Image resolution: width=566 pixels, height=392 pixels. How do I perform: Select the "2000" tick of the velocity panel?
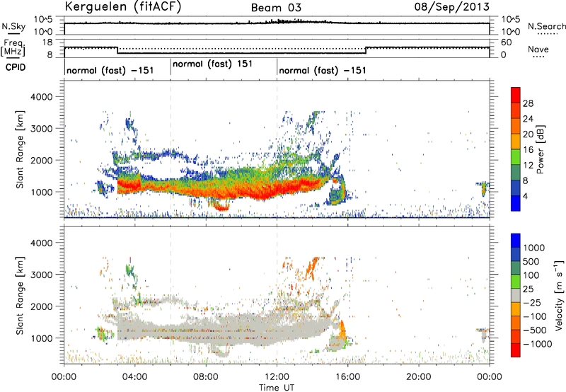click(41, 306)
